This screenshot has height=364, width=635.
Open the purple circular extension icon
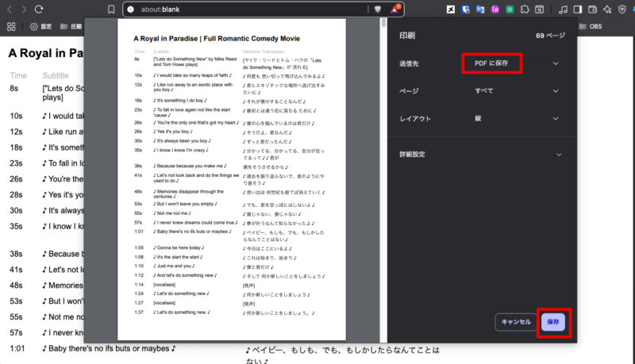495,10
